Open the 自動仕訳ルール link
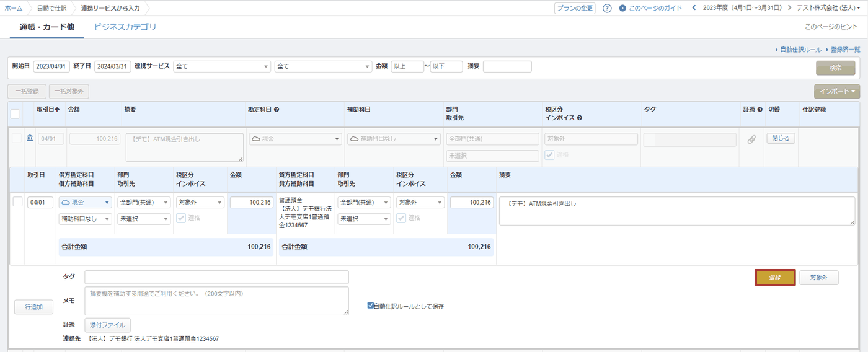The image size is (868, 352). [x=800, y=50]
